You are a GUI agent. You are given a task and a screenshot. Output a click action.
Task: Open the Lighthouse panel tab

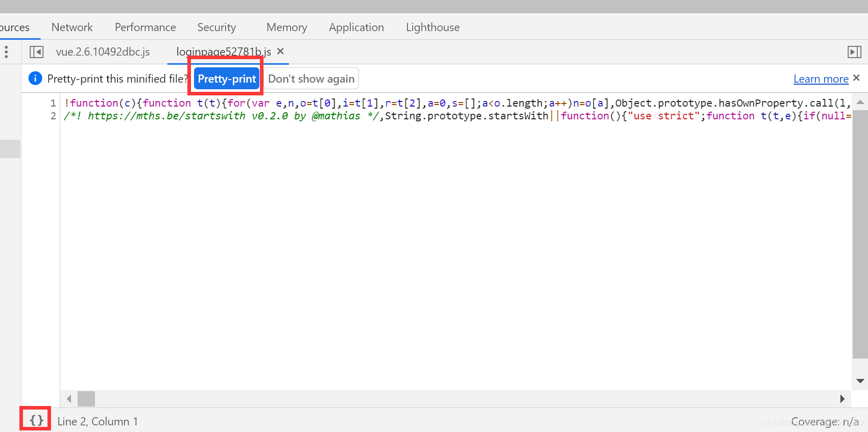(432, 27)
